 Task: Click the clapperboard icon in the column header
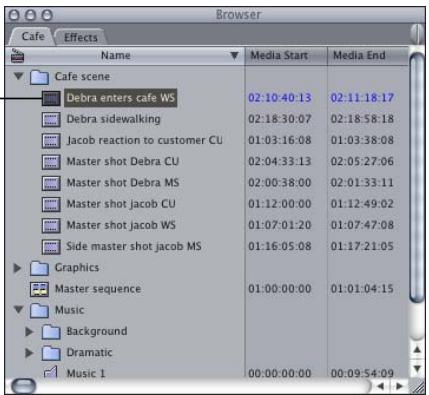(x=17, y=56)
